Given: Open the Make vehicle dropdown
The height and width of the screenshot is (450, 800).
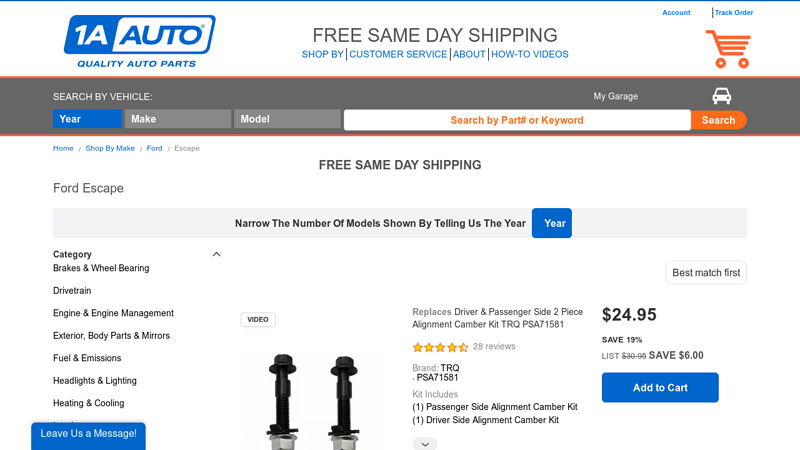Looking at the screenshot, I should [x=177, y=119].
